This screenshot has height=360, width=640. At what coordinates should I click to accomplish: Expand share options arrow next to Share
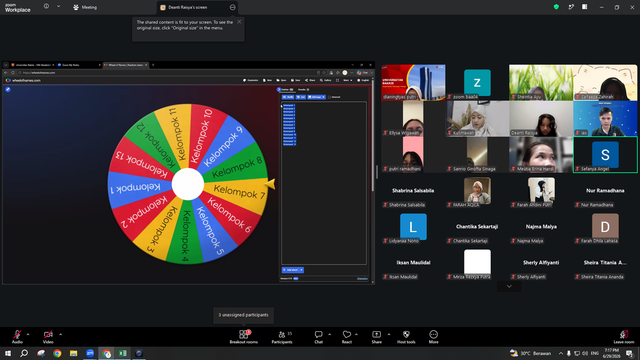pyautogui.click(x=389, y=335)
